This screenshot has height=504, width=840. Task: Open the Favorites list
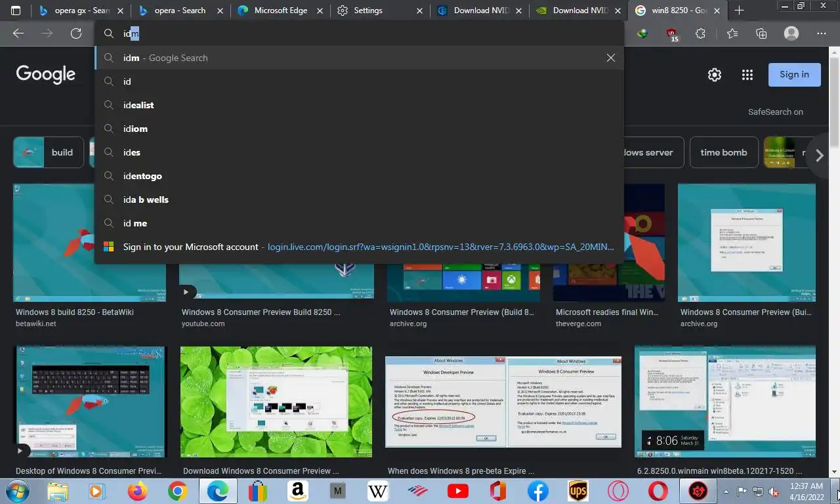(732, 33)
